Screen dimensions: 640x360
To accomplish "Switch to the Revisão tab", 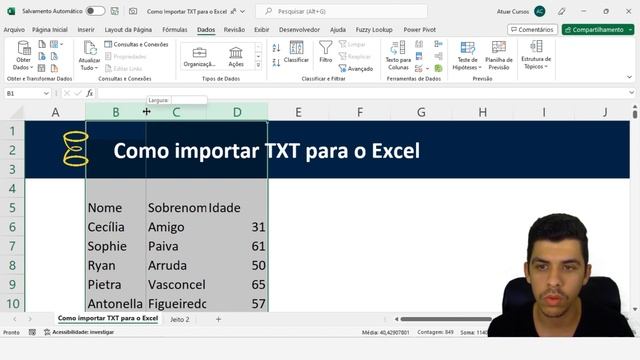I will click(234, 29).
